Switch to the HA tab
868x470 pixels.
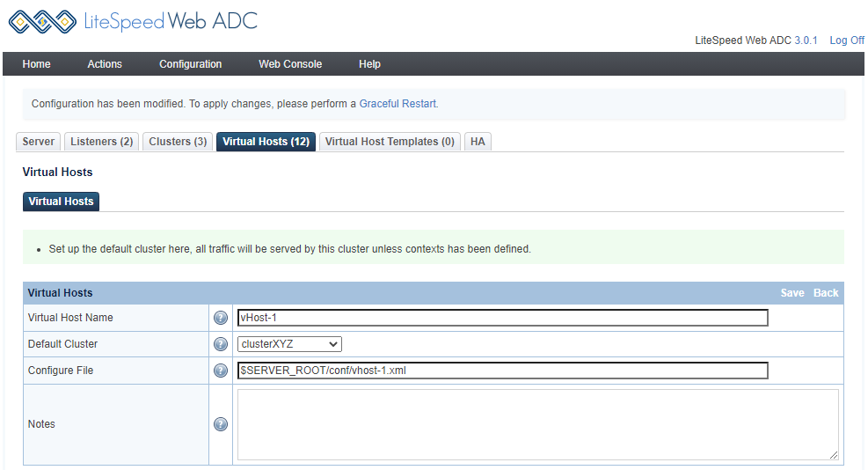tap(478, 142)
